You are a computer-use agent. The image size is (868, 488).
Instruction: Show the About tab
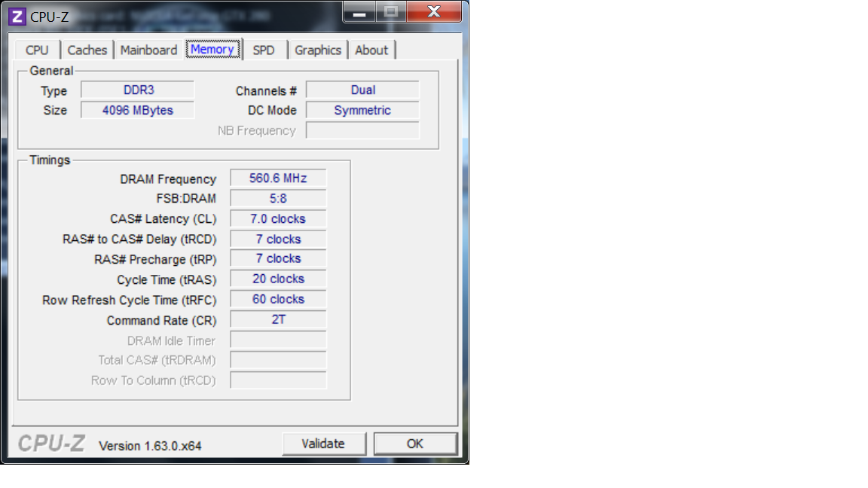[371, 50]
